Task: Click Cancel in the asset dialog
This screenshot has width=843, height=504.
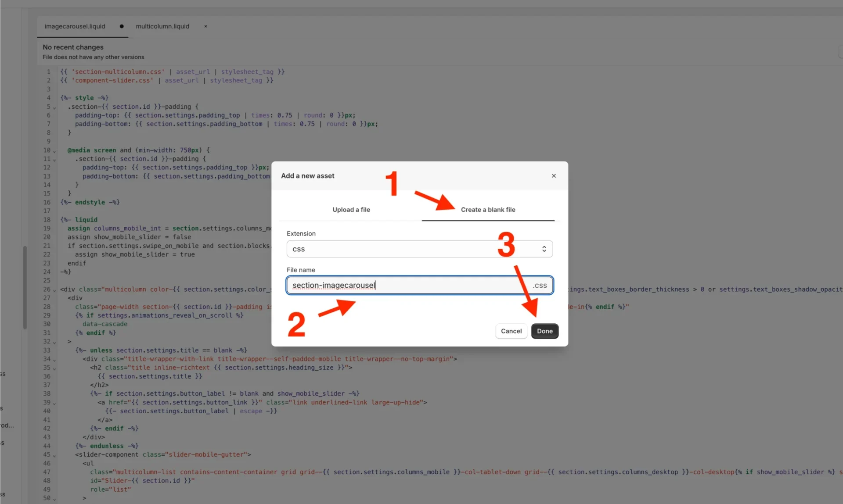Action: pyautogui.click(x=511, y=331)
